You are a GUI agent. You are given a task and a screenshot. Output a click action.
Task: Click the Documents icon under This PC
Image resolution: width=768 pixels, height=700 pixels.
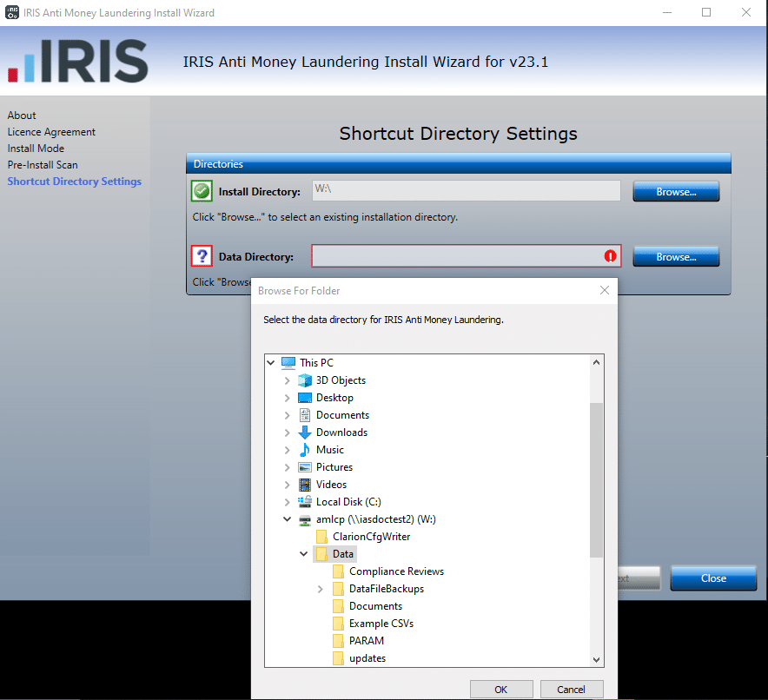305,415
